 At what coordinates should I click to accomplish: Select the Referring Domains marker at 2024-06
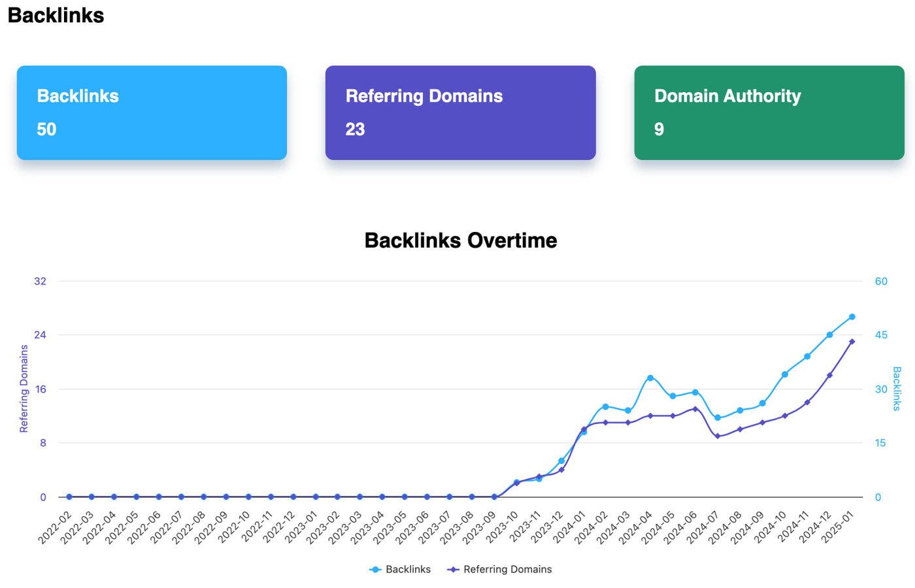[x=695, y=409]
